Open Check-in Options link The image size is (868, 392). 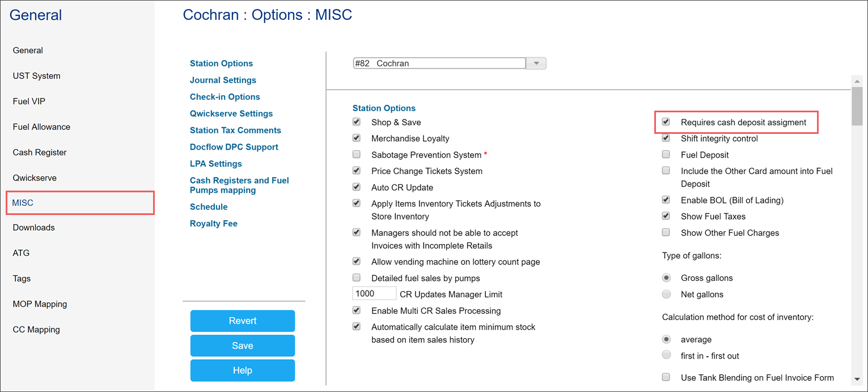tap(225, 97)
